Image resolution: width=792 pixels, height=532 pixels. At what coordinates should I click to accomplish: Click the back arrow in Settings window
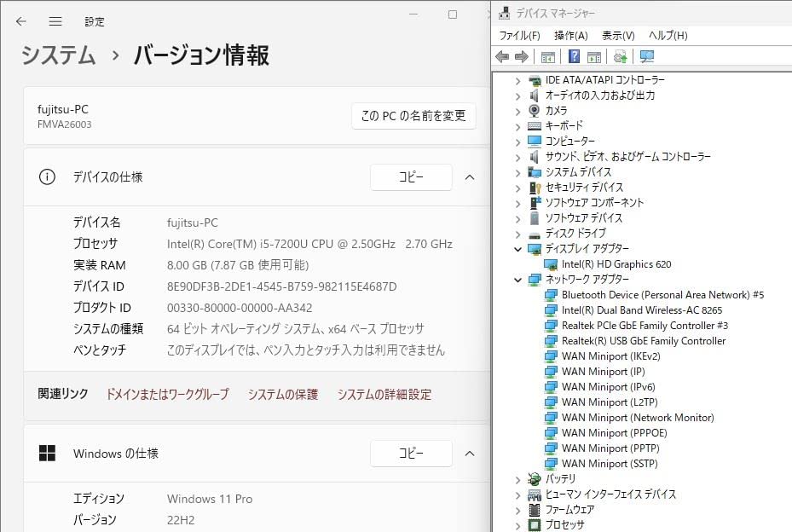pos(20,21)
